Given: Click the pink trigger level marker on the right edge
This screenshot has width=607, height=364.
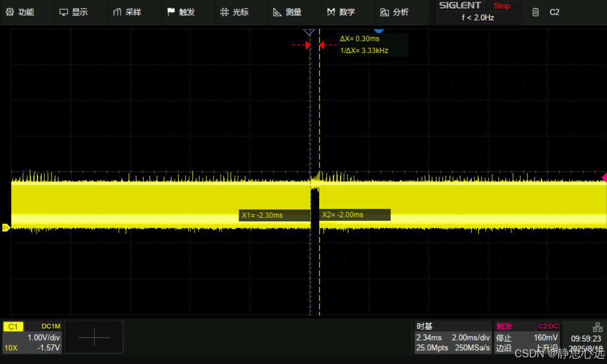Looking at the screenshot, I should (x=604, y=177).
